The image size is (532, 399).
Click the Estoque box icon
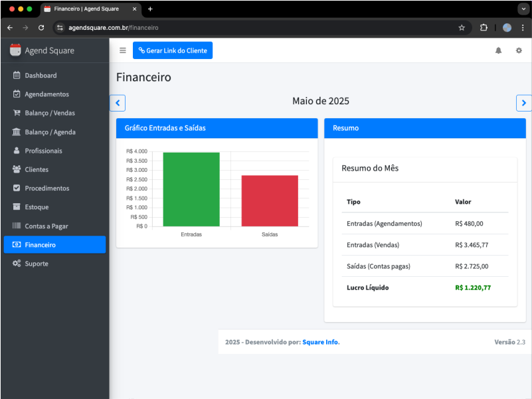[x=17, y=207]
